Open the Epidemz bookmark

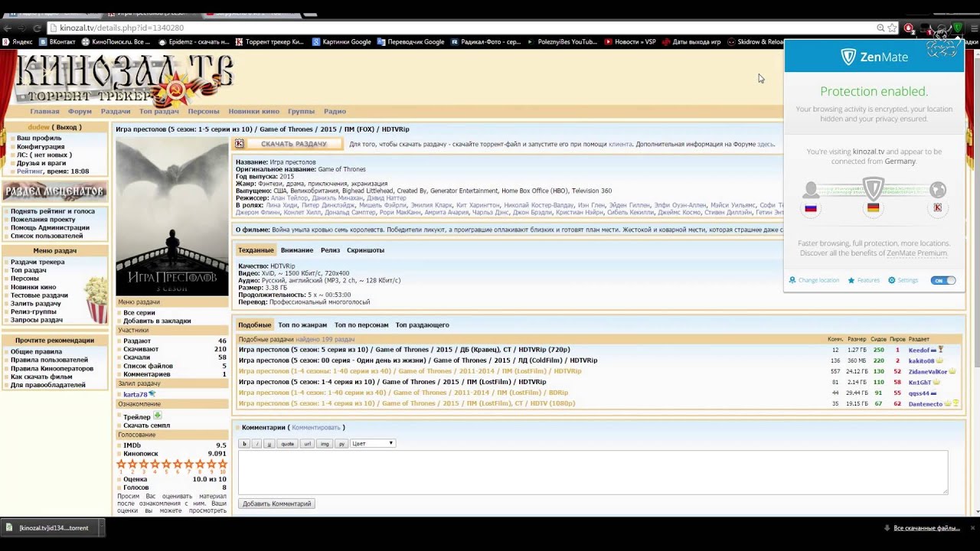(x=193, y=42)
